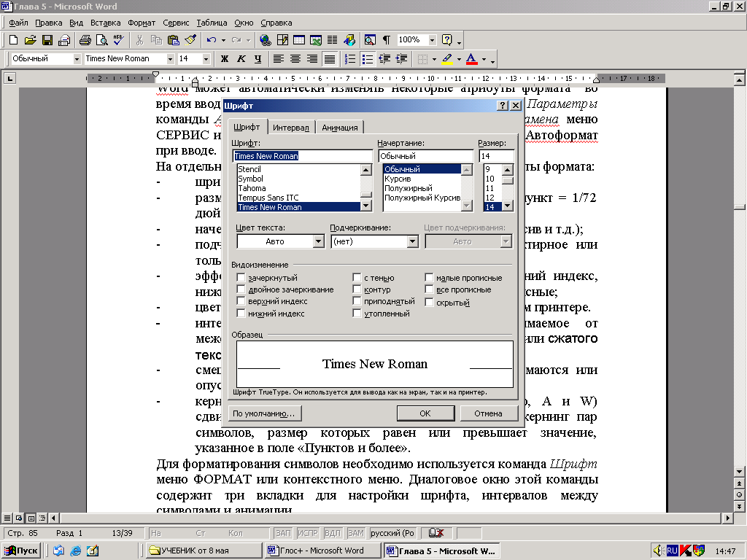Open the Подчеркивание dropdown
Screen dimensions: 747x560
tap(413, 241)
